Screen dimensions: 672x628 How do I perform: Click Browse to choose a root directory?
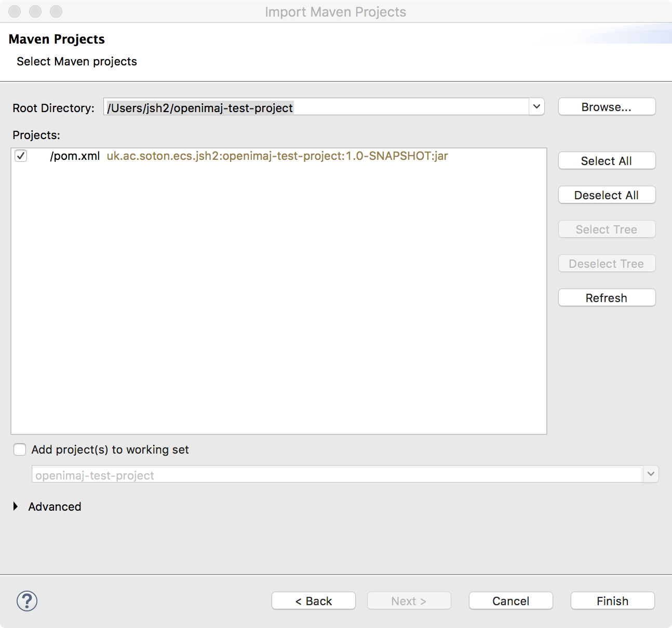(606, 106)
